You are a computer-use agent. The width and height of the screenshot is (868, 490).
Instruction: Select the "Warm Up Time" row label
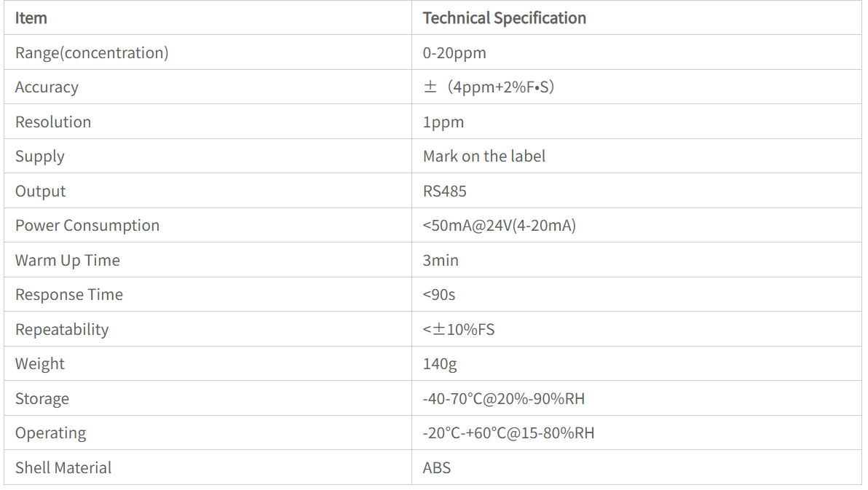coord(68,261)
